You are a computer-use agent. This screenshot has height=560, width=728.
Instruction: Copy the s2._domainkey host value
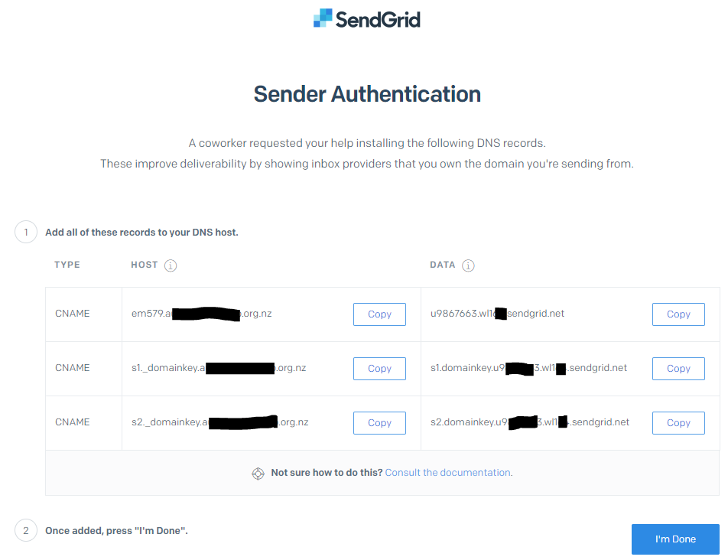pyautogui.click(x=379, y=423)
